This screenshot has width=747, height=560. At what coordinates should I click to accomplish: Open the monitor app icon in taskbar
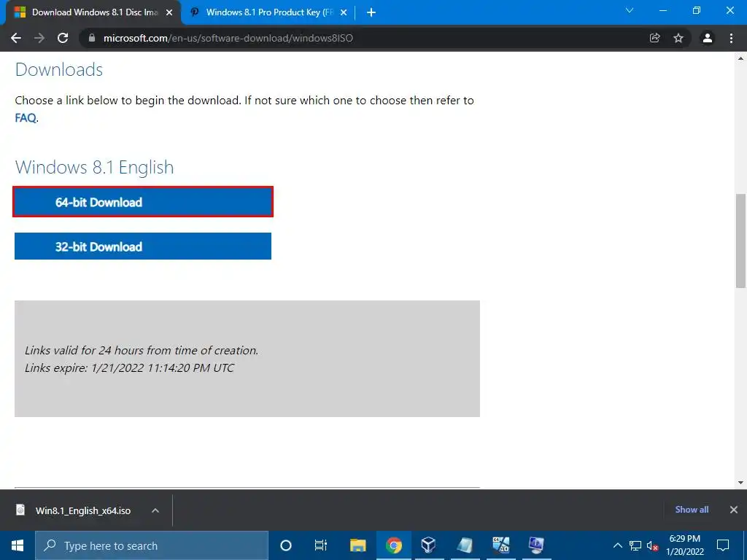point(536,545)
